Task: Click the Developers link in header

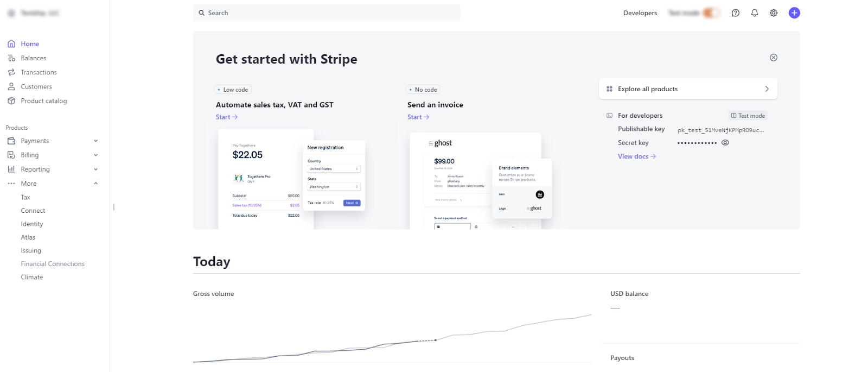Action: [x=640, y=13]
